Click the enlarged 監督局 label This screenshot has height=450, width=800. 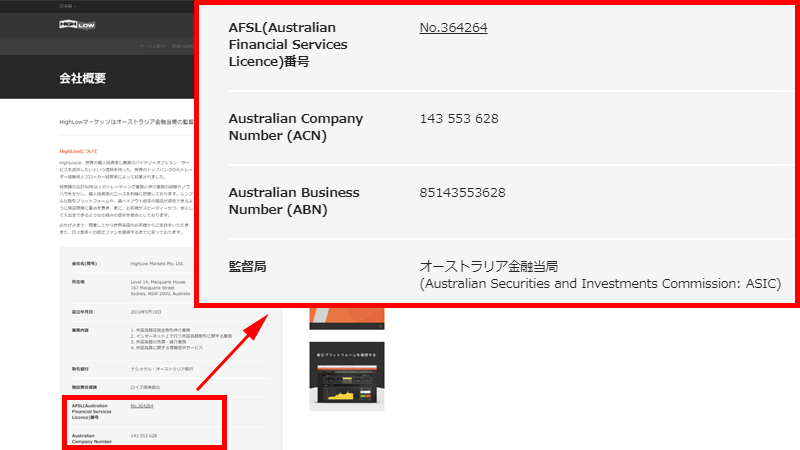coord(247,266)
